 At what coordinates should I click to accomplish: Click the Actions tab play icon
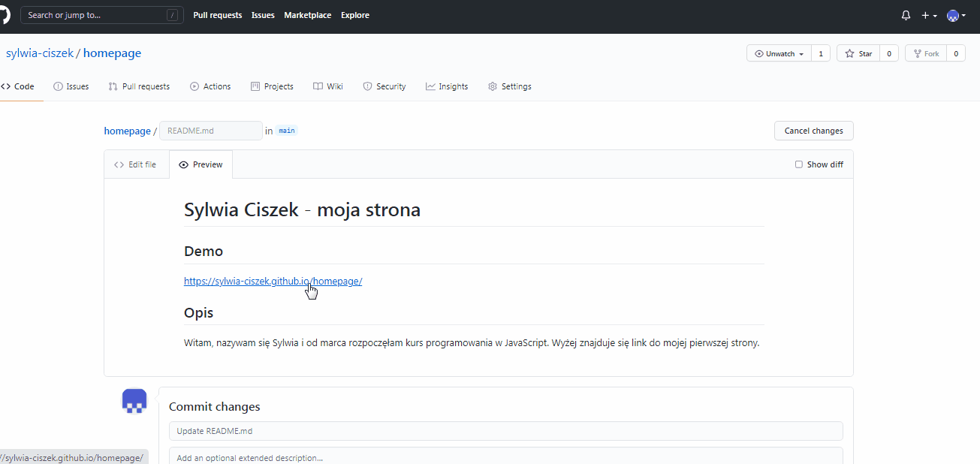(x=194, y=86)
